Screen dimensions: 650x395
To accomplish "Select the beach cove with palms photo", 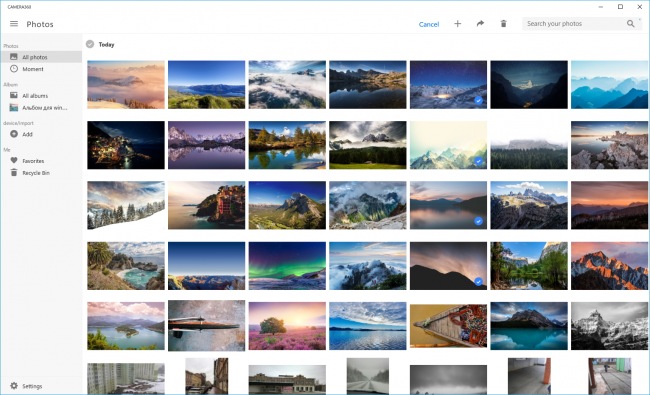I will (x=126, y=266).
